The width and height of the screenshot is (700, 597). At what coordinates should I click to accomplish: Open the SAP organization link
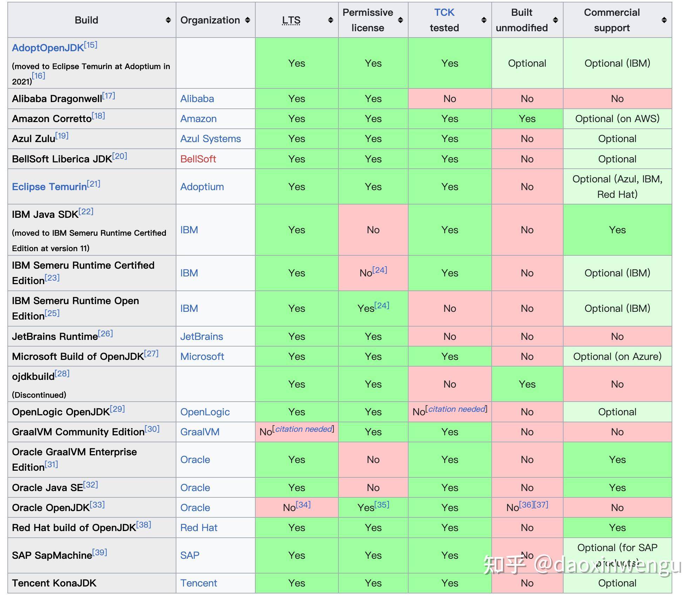pyautogui.click(x=190, y=555)
